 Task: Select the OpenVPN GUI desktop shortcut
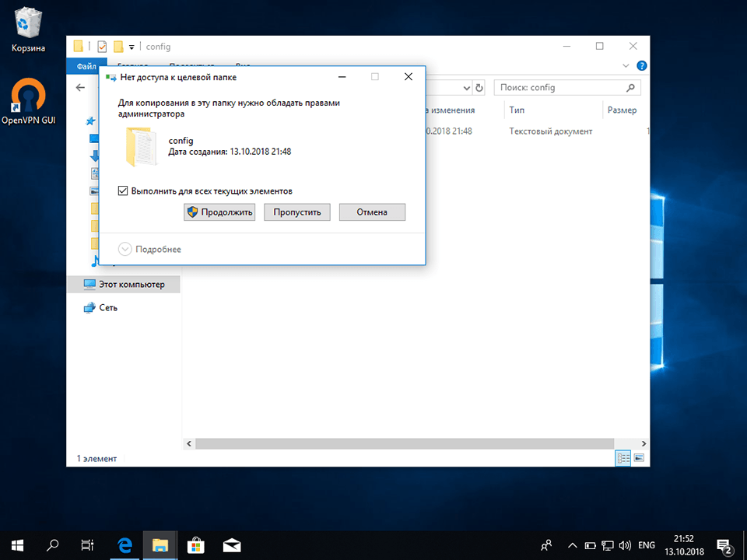(x=29, y=102)
